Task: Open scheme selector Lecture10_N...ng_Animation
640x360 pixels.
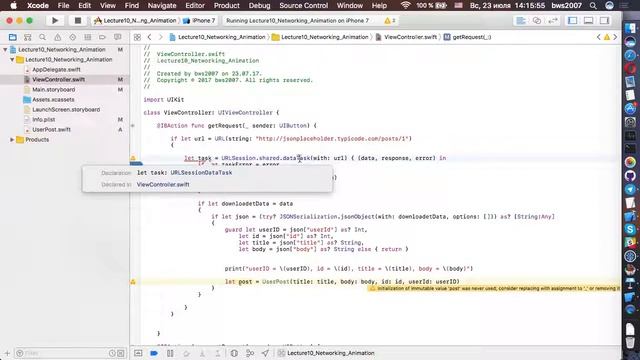Action: pos(135,20)
